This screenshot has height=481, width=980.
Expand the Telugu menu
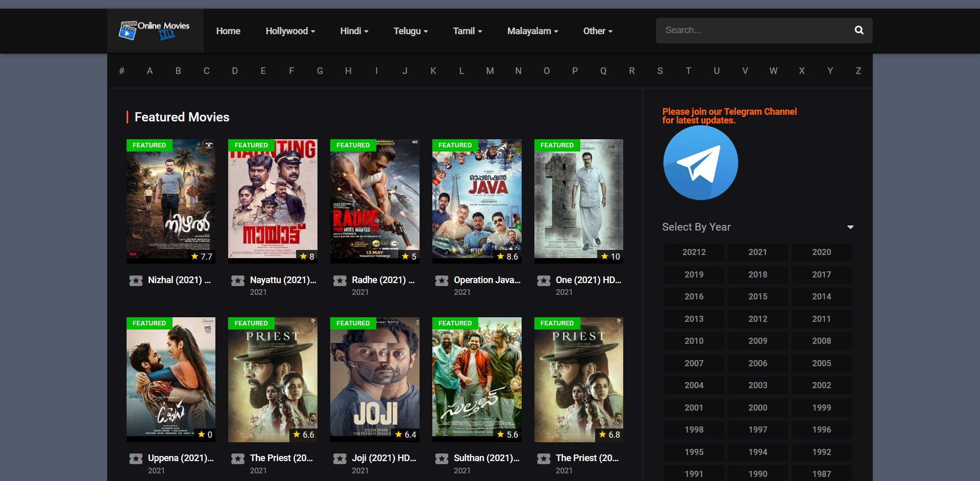[x=410, y=31]
